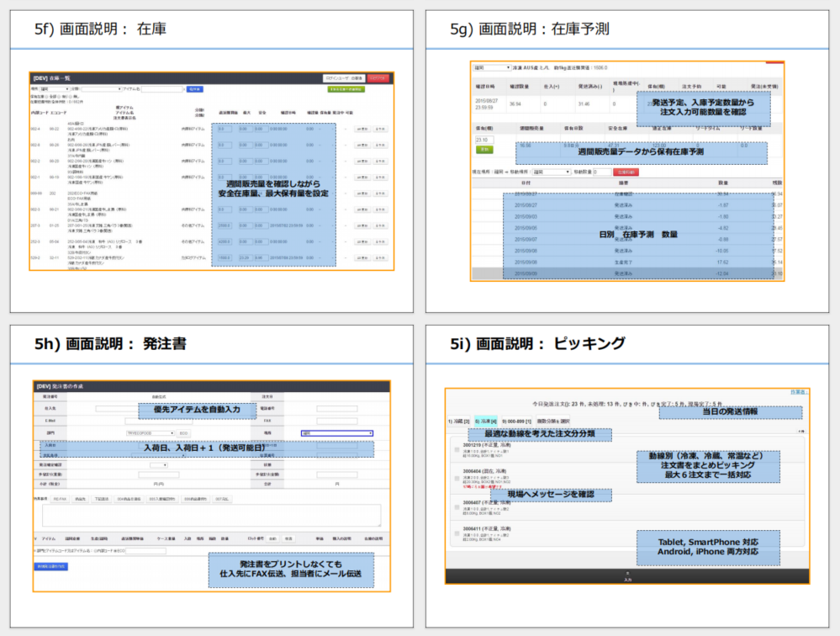This screenshot has height=636, width=840.
Task: Click the 手値引き(金額) input field
Action: click(x=337, y=474)
